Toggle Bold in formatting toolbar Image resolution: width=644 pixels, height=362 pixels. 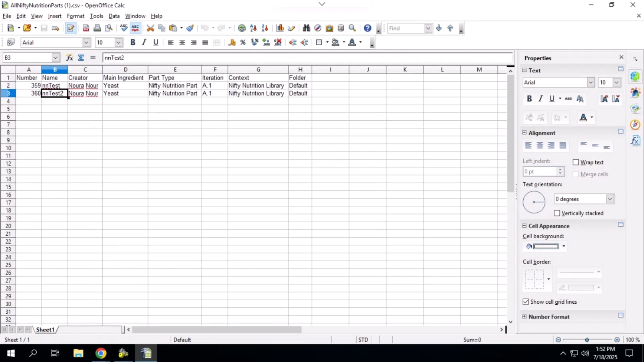[x=133, y=42]
